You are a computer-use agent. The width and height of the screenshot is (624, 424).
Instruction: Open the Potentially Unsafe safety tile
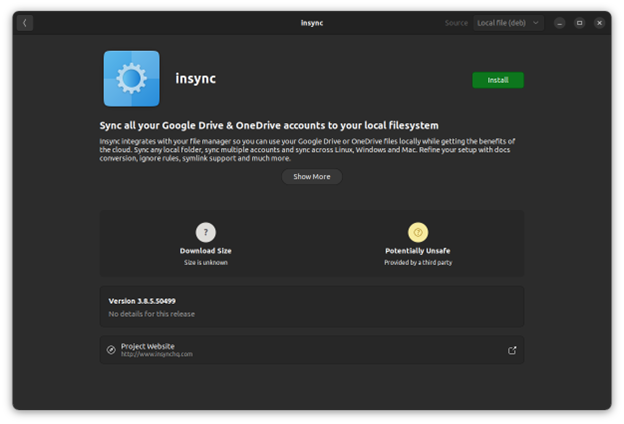(418, 243)
